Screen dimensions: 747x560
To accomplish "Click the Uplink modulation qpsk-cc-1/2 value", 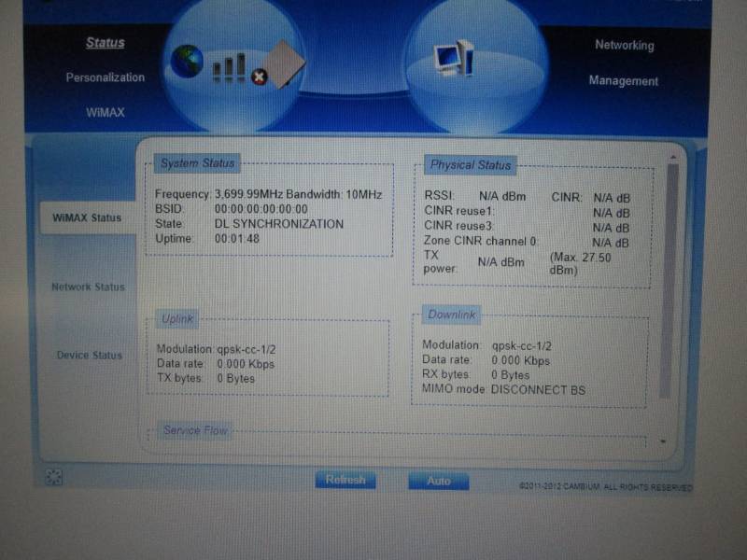I will [247, 349].
